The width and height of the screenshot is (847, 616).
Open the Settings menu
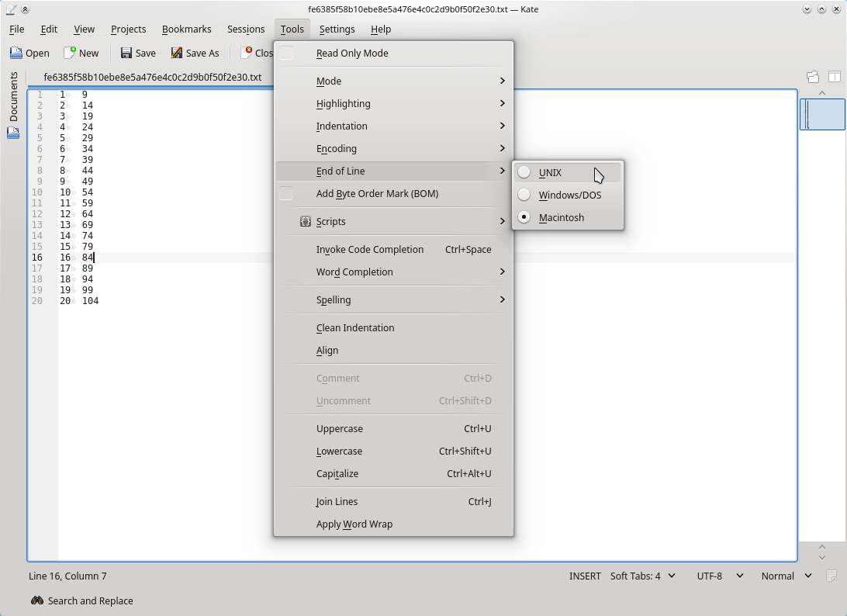[x=337, y=29]
